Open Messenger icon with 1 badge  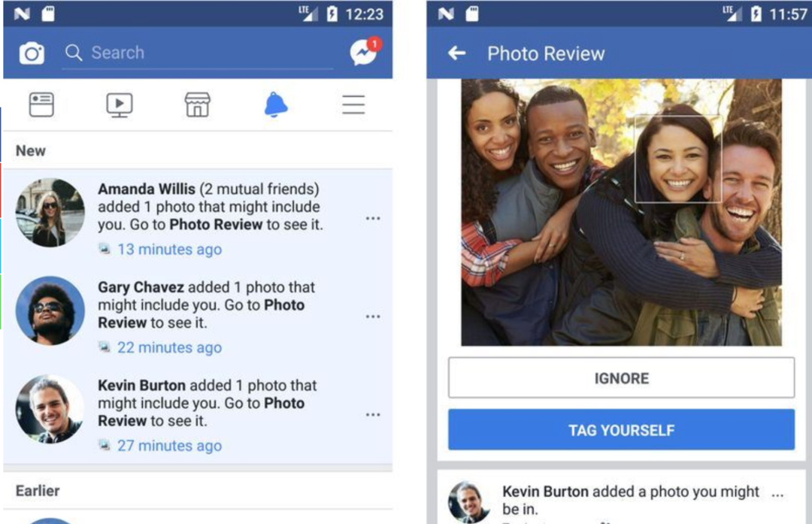coord(365,51)
